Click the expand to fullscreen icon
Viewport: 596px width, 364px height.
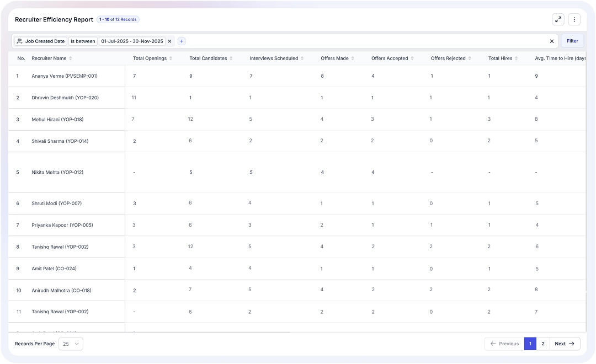pyautogui.click(x=558, y=19)
